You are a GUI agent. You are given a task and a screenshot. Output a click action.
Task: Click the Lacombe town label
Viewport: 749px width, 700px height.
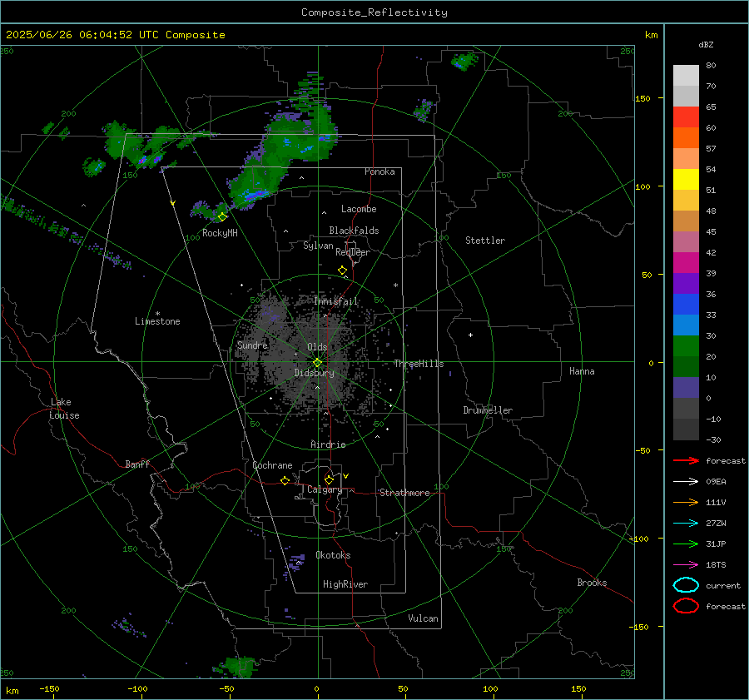coord(359,209)
